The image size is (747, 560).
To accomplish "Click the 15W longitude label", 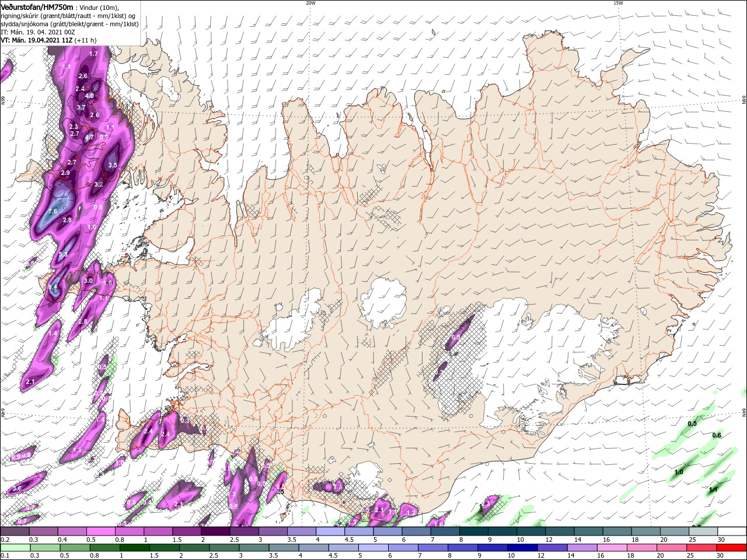I will click(x=618, y=3).
